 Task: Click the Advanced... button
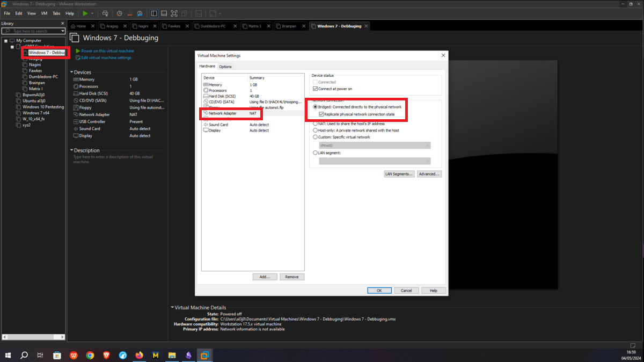[x=429, y=174]
